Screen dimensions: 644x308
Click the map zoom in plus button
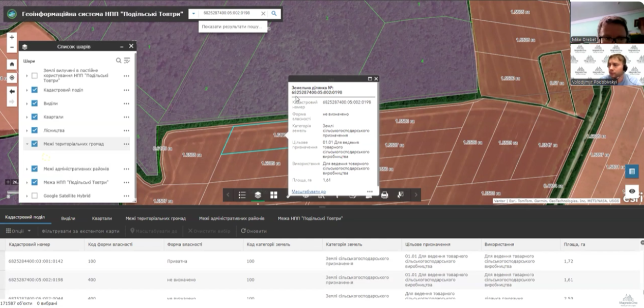click(12, 37)
